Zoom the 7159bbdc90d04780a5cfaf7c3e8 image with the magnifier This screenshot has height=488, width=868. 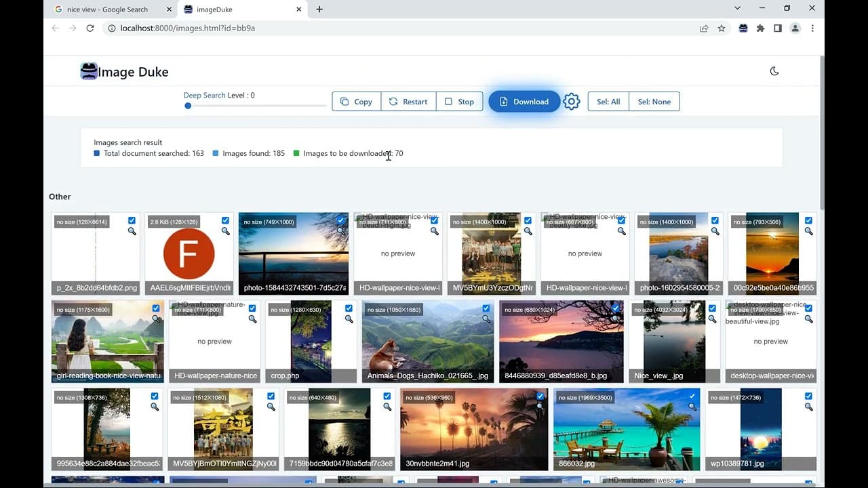[387, 407]
